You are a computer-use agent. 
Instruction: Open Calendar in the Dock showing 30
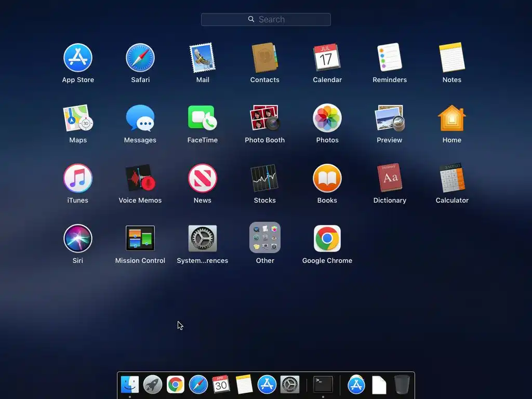tap(221, 384)
